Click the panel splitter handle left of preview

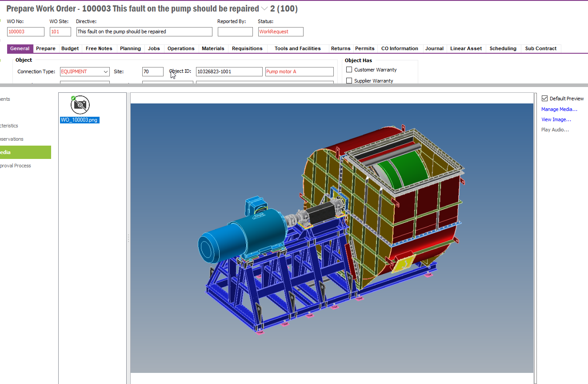128,238
